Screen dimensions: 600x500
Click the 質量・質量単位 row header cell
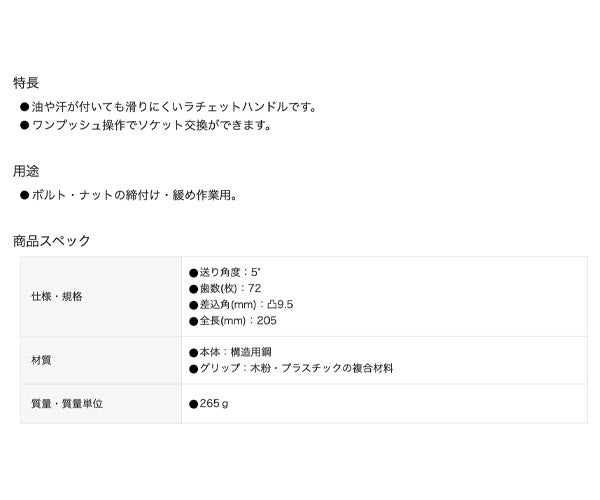pyautogui.click(x=68, y=404)
